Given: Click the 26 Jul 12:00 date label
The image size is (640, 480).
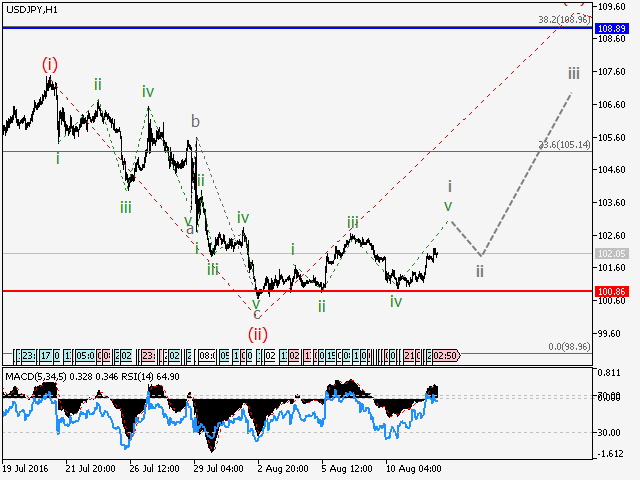Looking at the screenshot, I should click(154, 469).
